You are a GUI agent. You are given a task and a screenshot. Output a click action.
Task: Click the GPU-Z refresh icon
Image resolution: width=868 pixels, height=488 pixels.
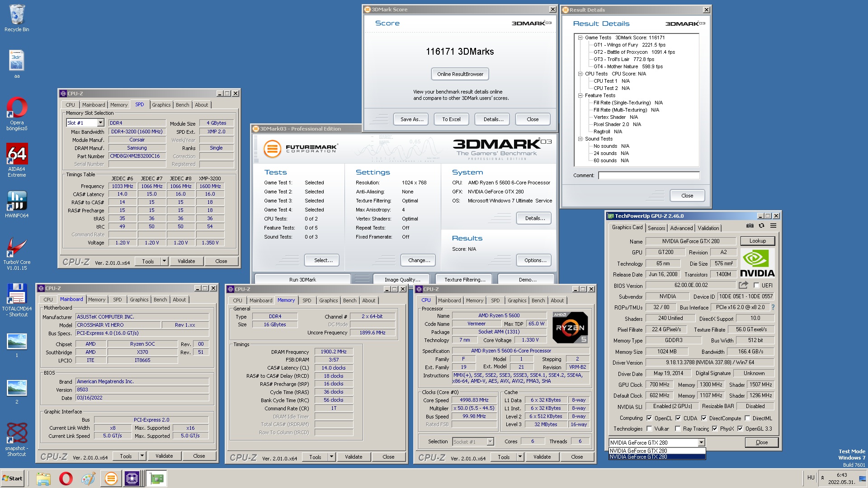pos(761,225)
